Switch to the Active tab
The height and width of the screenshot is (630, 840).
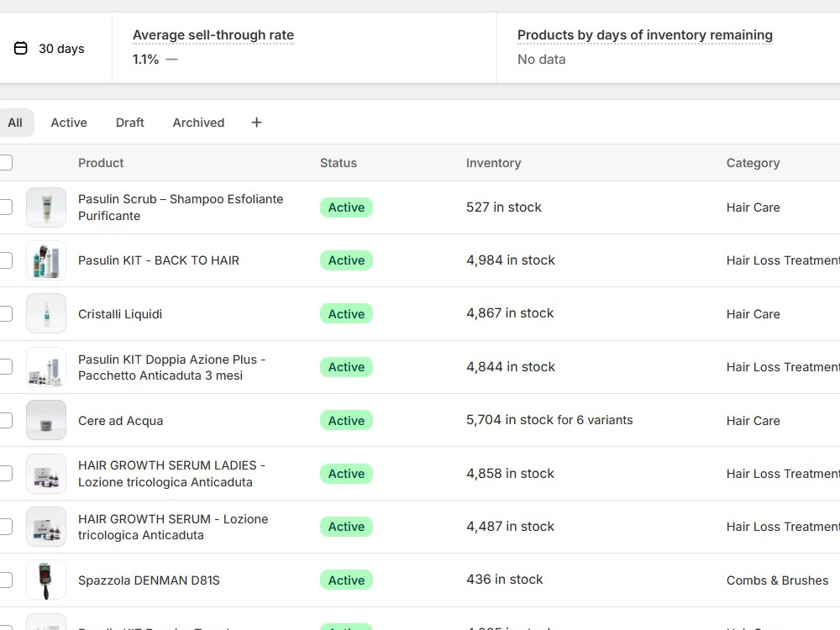click(x=69, y=123)
